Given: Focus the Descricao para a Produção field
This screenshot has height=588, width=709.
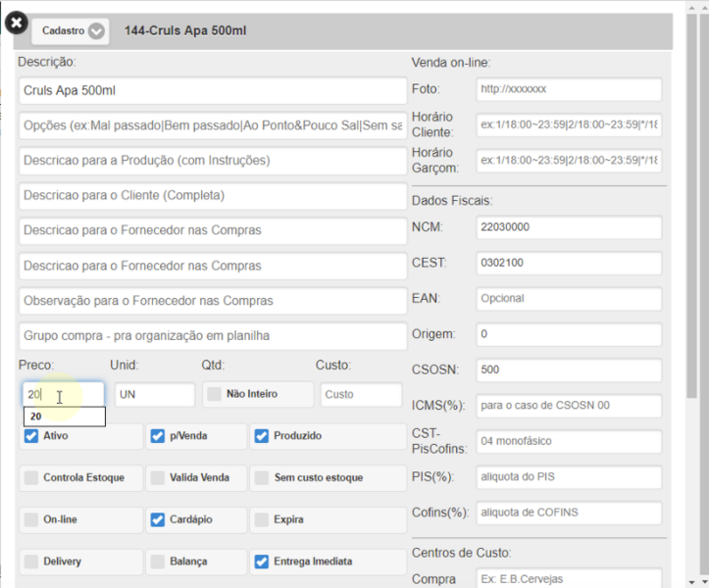Looking at the screenshot, I should [x=213, y=161].
